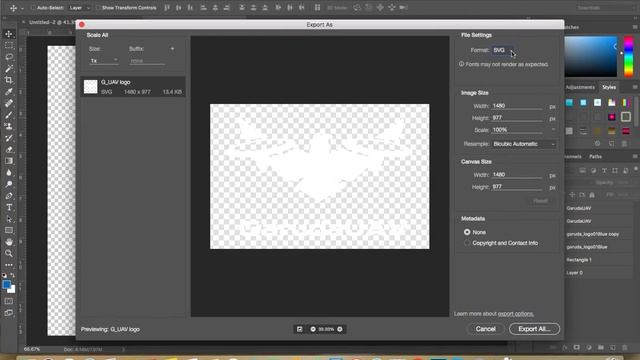Click the Cancel button
The height and width of the screenshot is (360, 640).
(x=485, y=329)
